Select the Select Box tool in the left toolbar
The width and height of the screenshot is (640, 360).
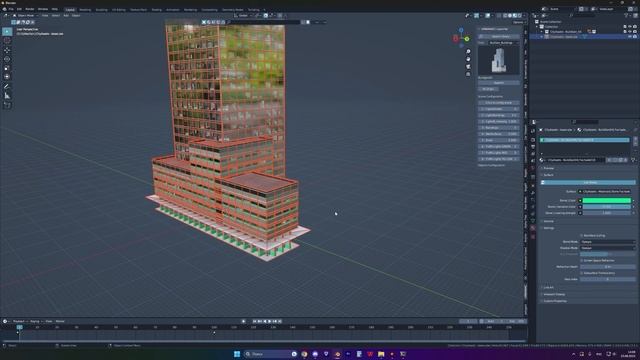click(7, 31)
